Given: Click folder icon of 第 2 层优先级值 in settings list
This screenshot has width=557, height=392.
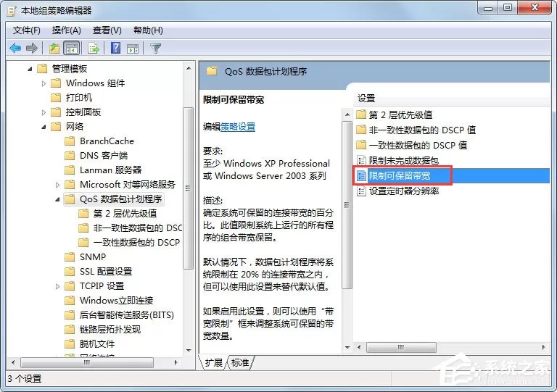Looking at the screenshot, I should click(361, 114).
